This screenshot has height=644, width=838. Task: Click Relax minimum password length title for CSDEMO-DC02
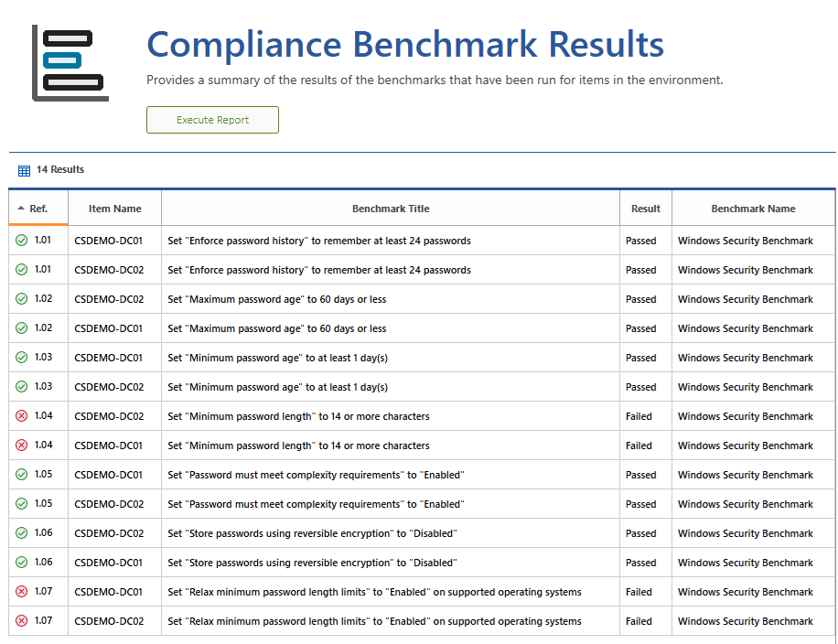374,621
